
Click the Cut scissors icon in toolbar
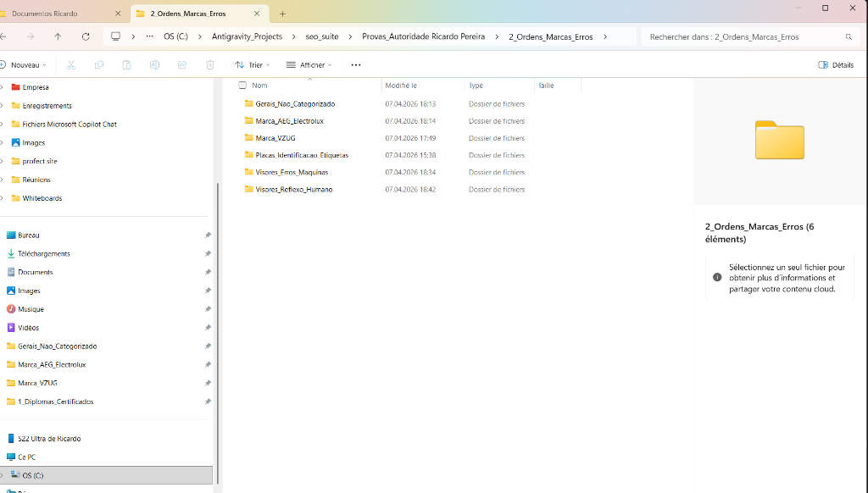(71, 64)
